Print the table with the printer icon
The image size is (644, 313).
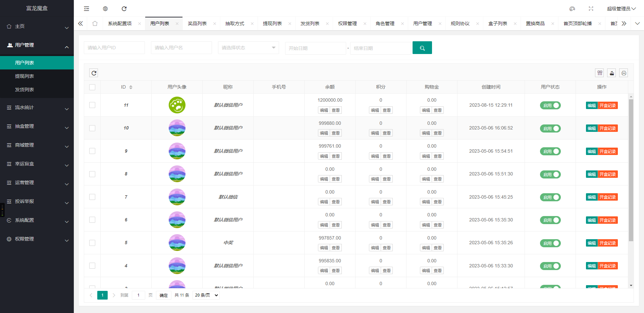click(624, 73)
